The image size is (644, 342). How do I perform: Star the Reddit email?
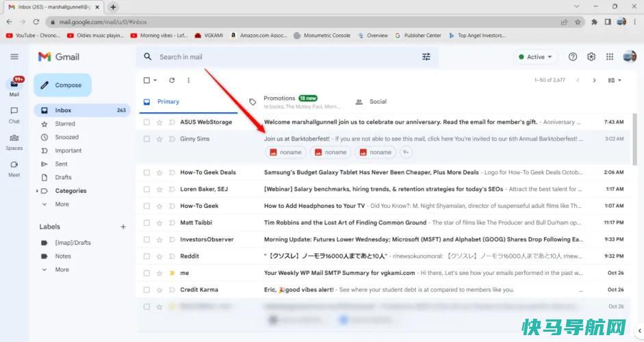coord(159,256)
